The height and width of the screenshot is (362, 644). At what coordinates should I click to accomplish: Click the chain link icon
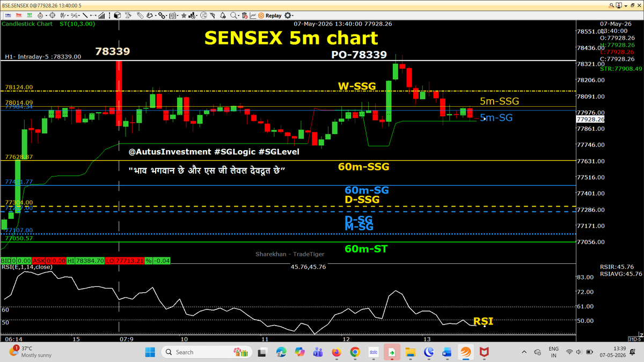tap(161, 16)
